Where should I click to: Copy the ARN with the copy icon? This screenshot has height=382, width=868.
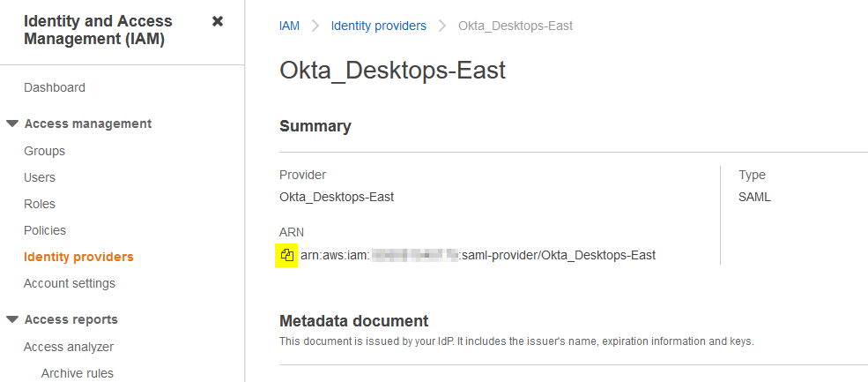[286, 256]
